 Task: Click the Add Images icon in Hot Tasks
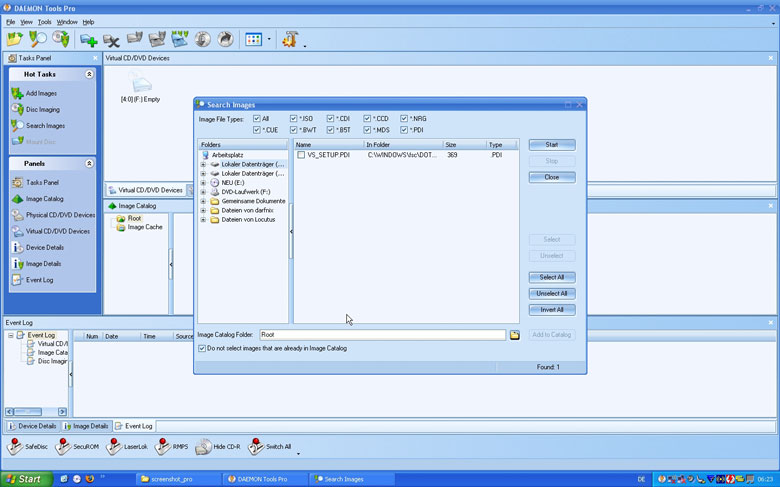[17, 93]
